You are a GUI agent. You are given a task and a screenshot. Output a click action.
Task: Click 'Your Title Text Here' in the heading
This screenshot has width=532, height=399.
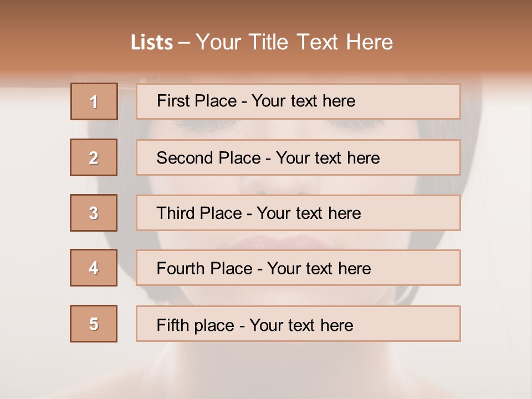click(x=294, y=42)
